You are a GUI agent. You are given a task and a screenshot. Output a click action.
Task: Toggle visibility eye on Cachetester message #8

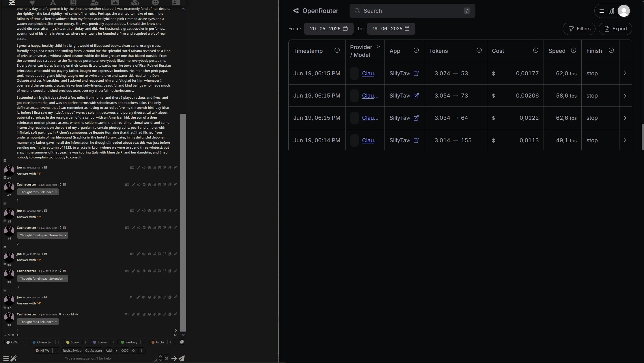pyautogui.click(x=150, y=315)
